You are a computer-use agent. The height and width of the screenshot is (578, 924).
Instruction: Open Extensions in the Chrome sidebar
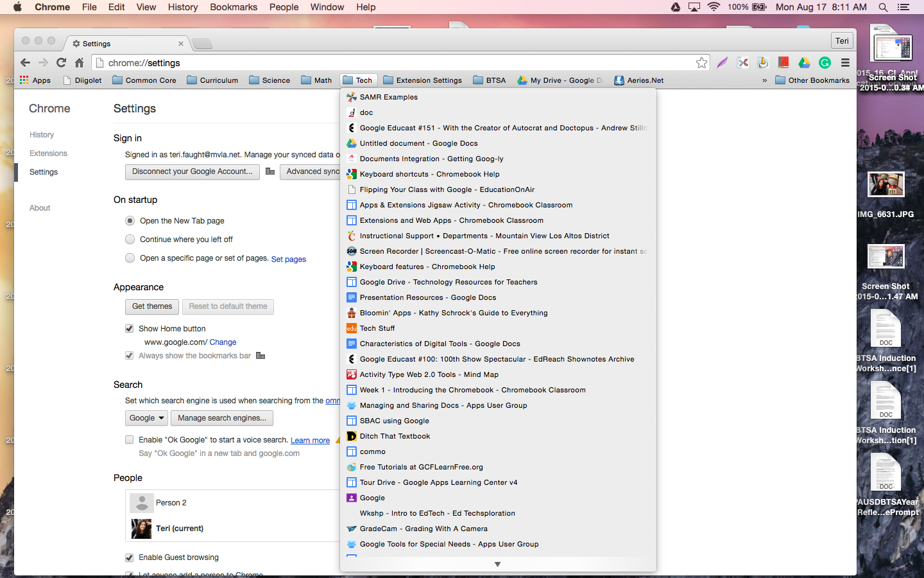click(48, 153)
